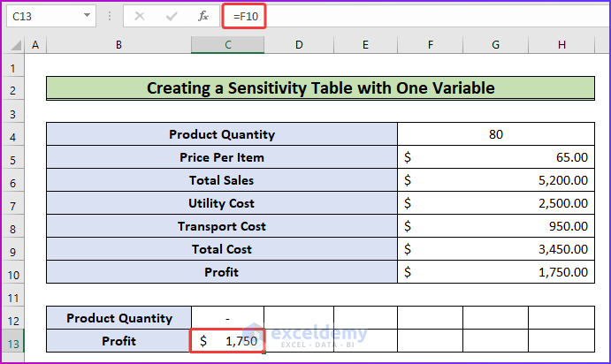Select column F header
The height and width of the screenshot is (364, 611).
point(430,44)
